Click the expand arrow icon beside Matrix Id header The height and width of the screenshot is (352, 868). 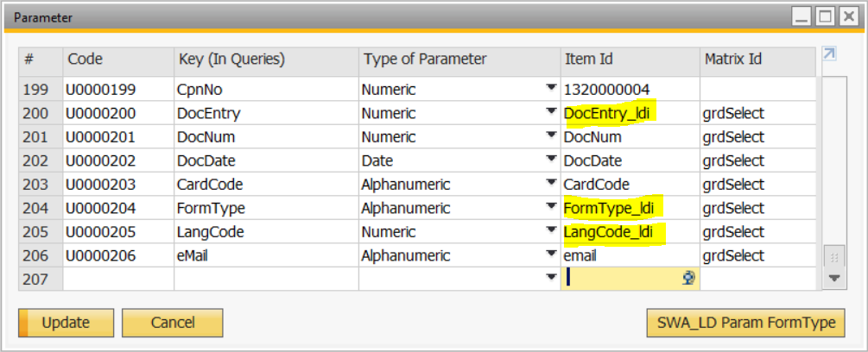(829, 53)
